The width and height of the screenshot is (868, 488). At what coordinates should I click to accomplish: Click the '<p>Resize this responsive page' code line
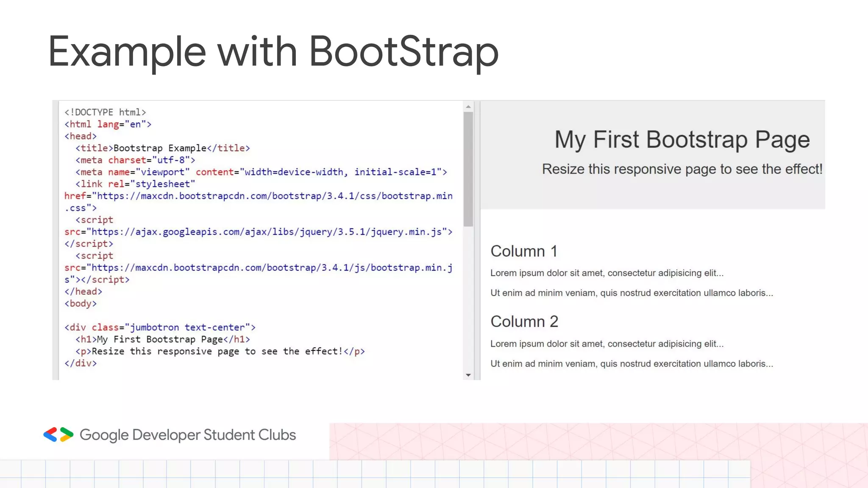220,352
